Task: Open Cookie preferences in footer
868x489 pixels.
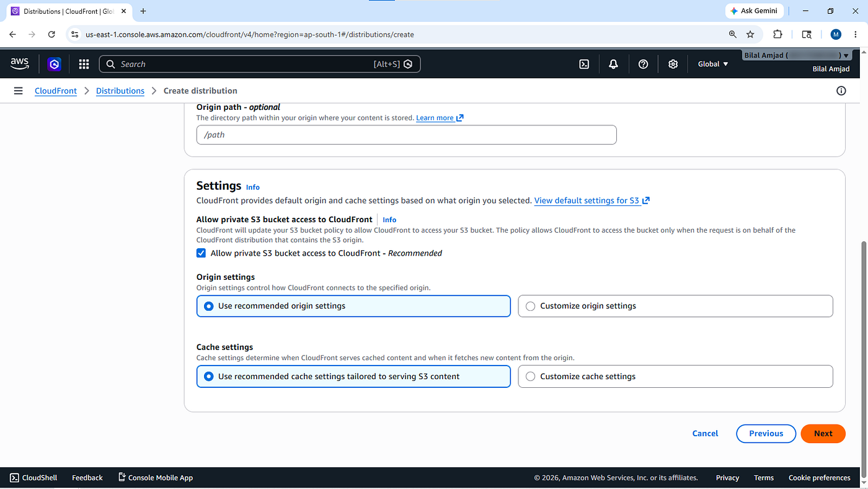Action: (820, 478)
